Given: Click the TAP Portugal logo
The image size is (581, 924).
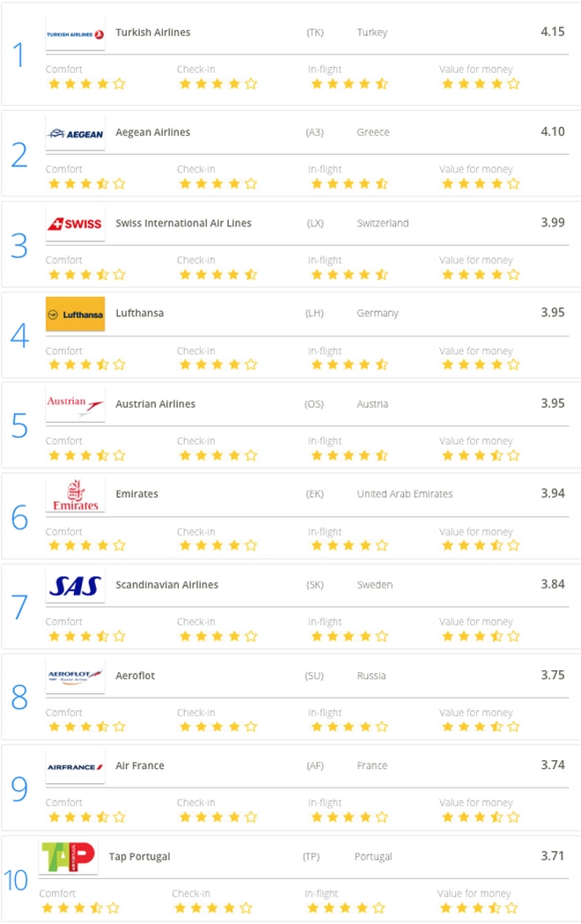Looking at the screenshot, I should pyautogui.click(x=68, y=857).
